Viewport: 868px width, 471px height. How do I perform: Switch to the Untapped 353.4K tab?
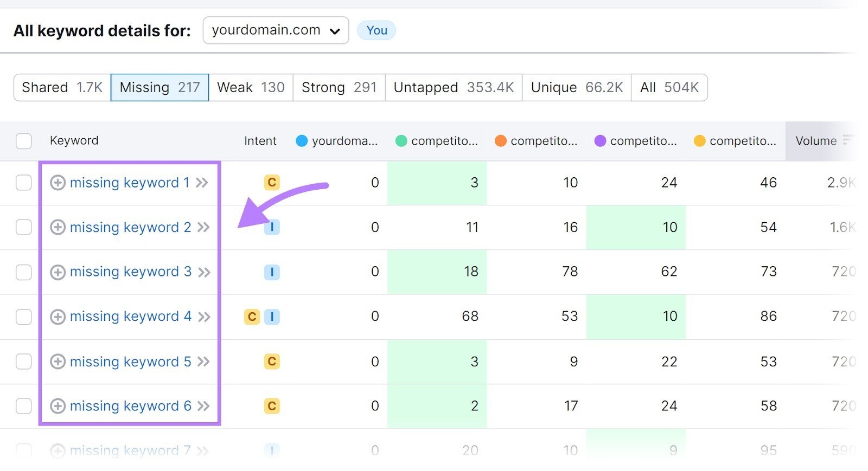[454, 87]
